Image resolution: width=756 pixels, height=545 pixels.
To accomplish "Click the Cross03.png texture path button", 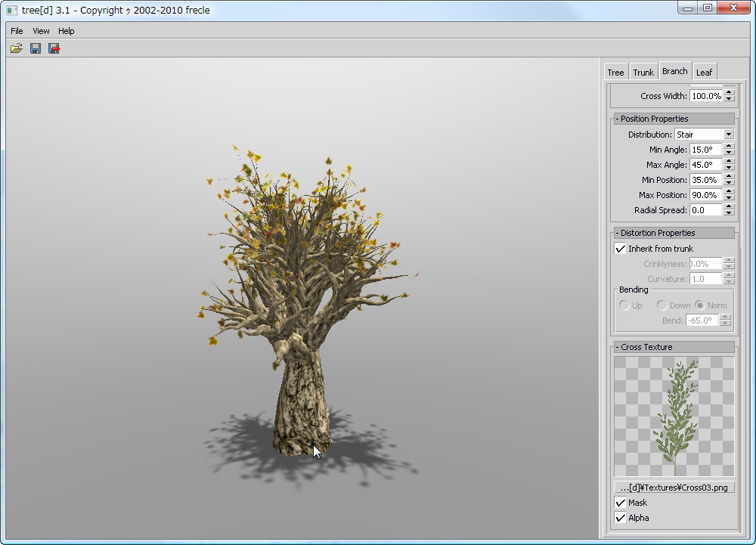I will [674, 488].
